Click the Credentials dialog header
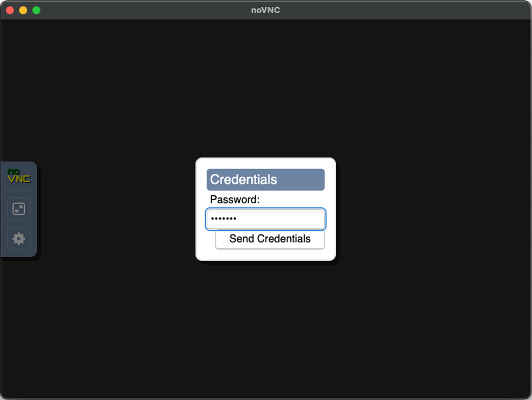The height and width of the screenshot is (400, 532). pos(266,180)
